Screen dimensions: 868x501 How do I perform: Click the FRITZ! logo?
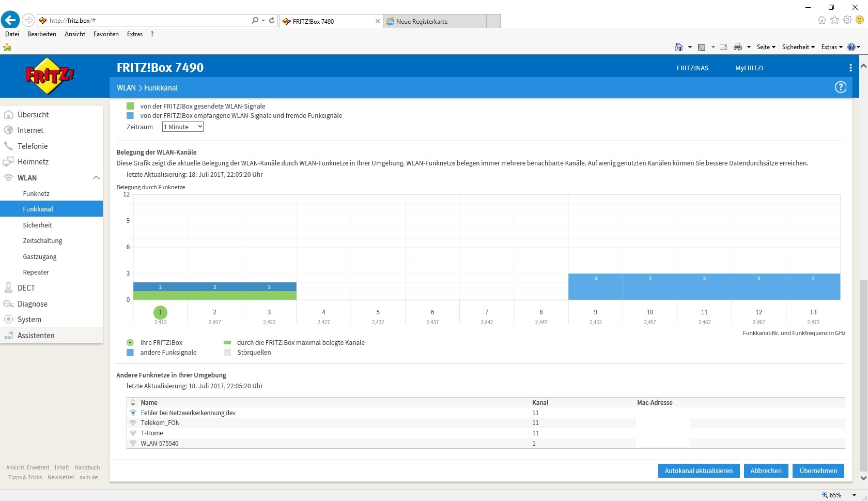click(50, 76)
